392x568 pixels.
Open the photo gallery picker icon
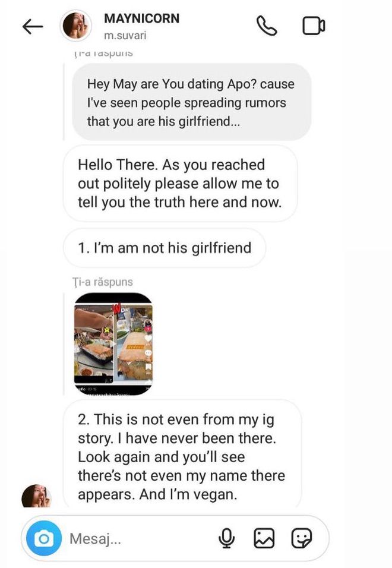(x=264, y=538)
